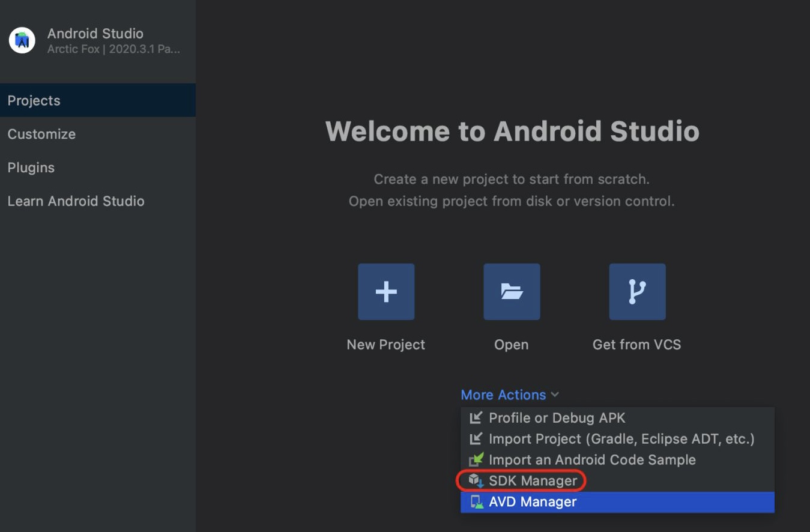Click the New Project label

coord(386,345)
